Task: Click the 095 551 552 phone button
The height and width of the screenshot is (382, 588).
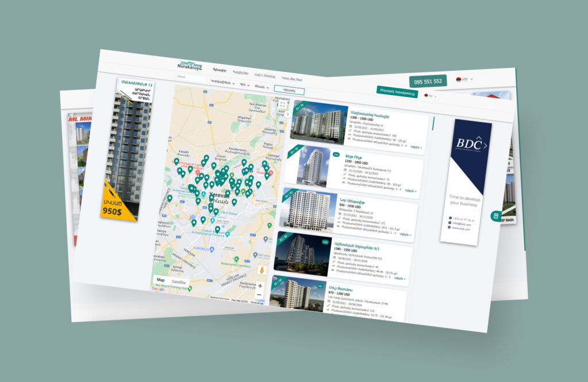Action: tap(428, 81)
